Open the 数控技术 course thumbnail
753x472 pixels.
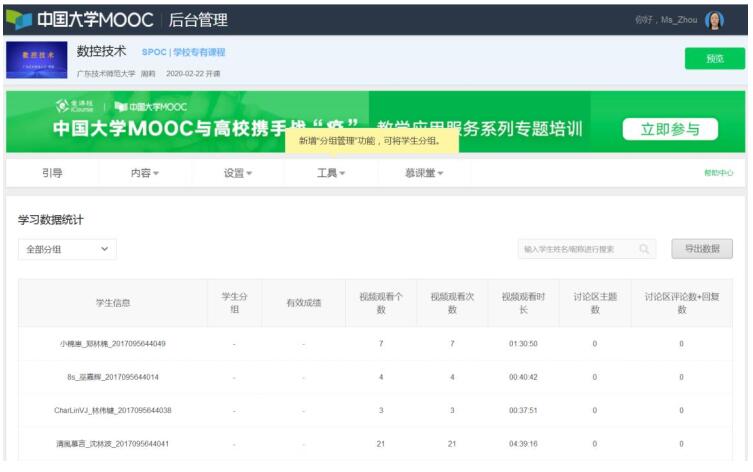[37, 60]
